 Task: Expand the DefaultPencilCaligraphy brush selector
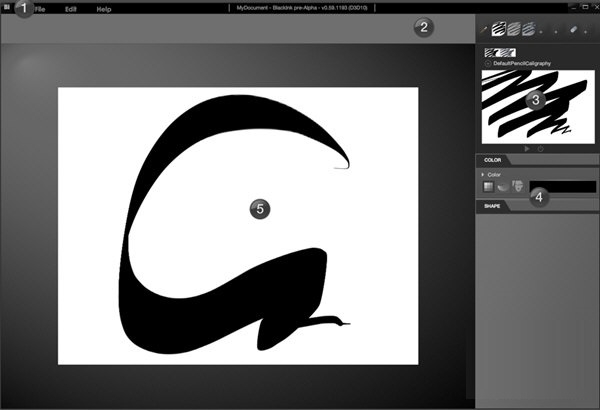point(486,62)
